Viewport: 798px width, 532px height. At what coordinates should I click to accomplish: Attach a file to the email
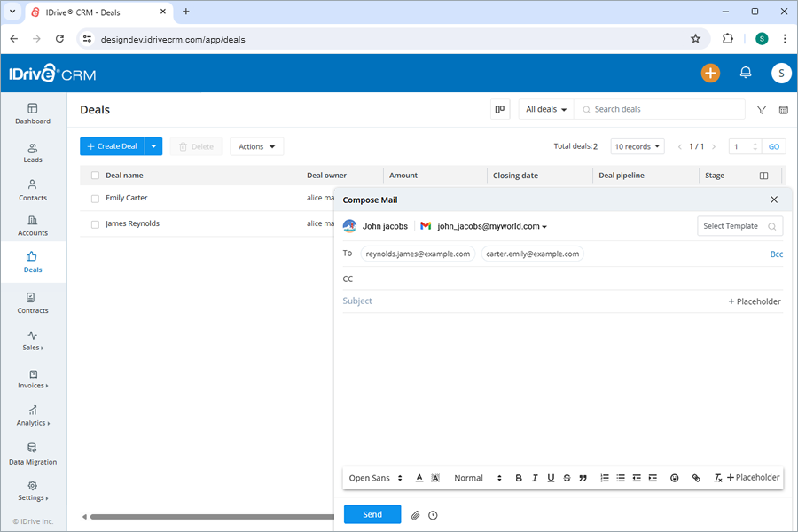pyautogui.click(x=415, y=514)
